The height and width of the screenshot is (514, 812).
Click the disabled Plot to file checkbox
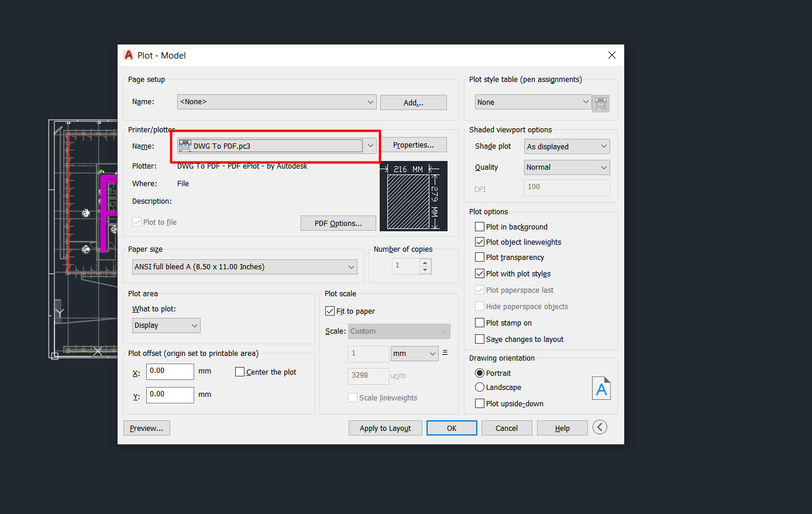[137, 222]
